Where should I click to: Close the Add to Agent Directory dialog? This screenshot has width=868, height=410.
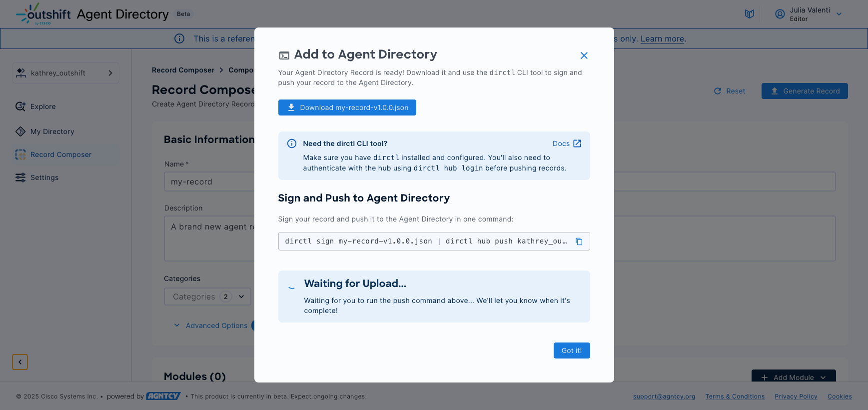click(x=584, y=55)
